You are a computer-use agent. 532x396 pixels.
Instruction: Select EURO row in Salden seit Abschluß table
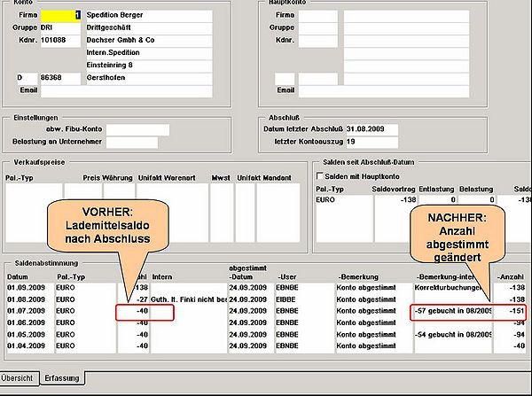(422, 199)
